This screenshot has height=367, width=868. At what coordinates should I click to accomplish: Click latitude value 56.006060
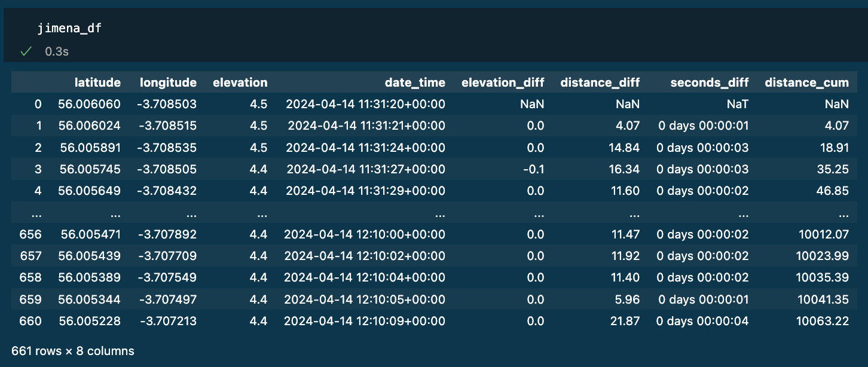(x=89, y=104)
